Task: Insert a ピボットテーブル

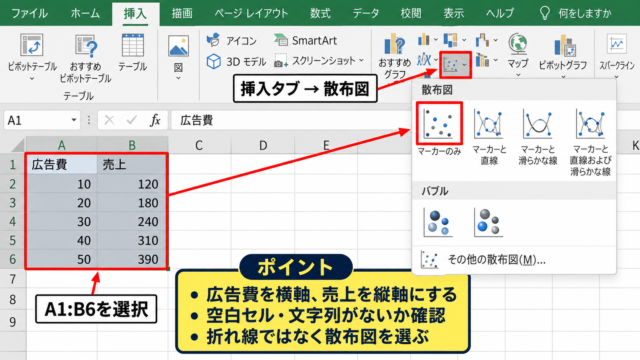Action: 32,57
